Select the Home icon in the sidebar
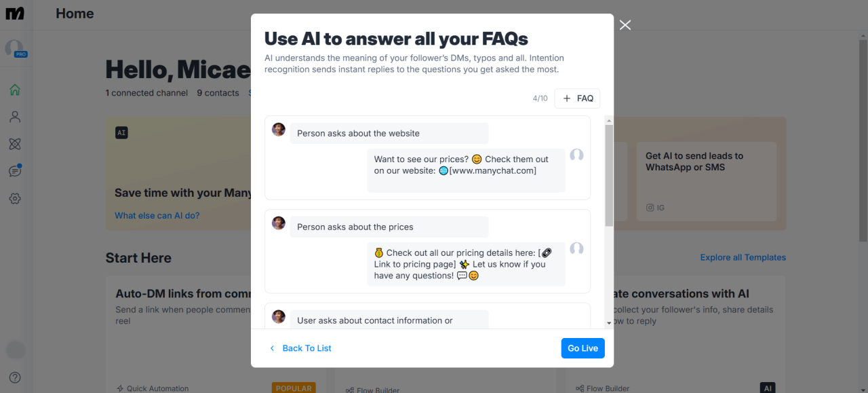The width and height of the screenshot is (868, 393). coord(15,89)
